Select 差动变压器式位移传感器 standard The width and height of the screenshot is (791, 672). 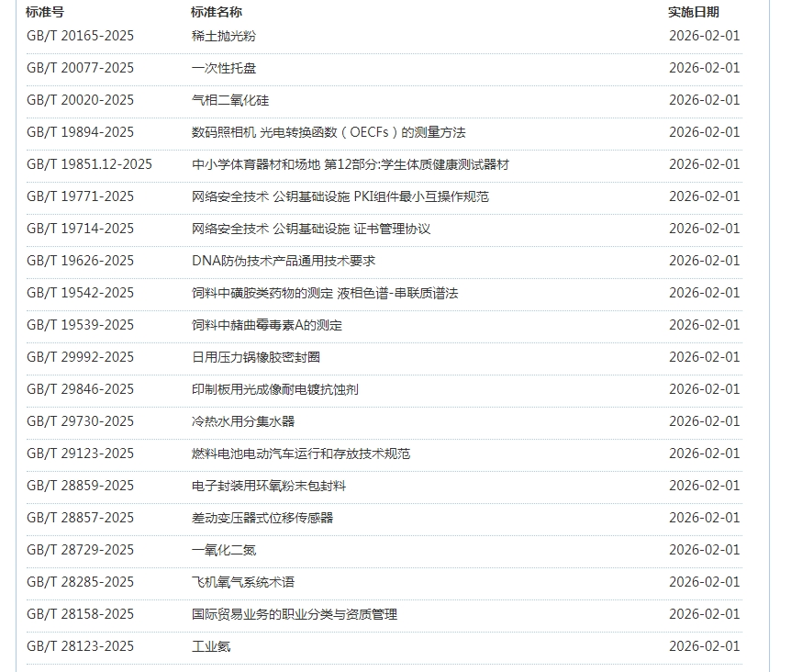[x=262, y=518]
